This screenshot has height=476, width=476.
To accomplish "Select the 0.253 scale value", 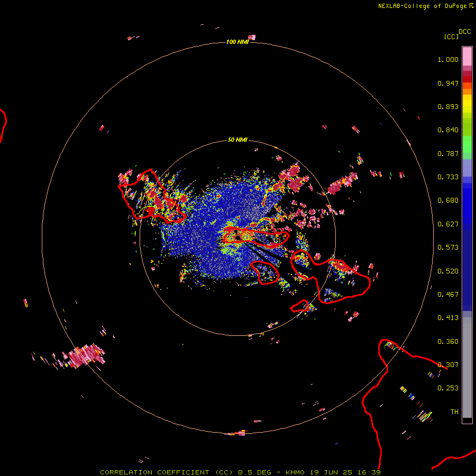I will pyautogui.click(x=448, y=388).
